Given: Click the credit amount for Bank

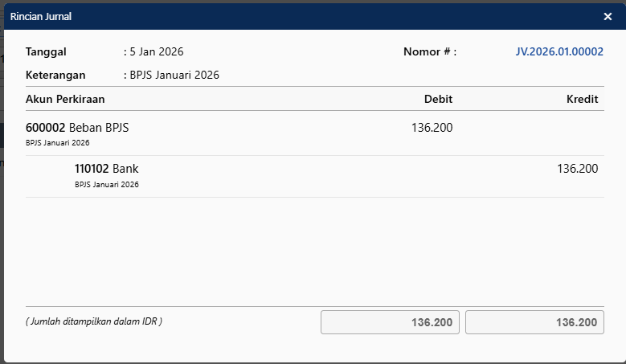Looking at the screenshot, I should pyautogui.click(x=577, y=169).
